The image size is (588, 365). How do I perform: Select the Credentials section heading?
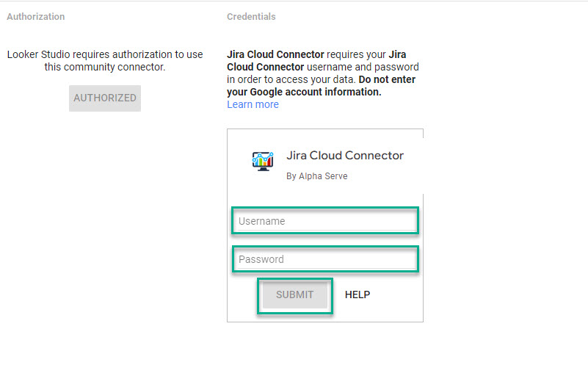251,16
